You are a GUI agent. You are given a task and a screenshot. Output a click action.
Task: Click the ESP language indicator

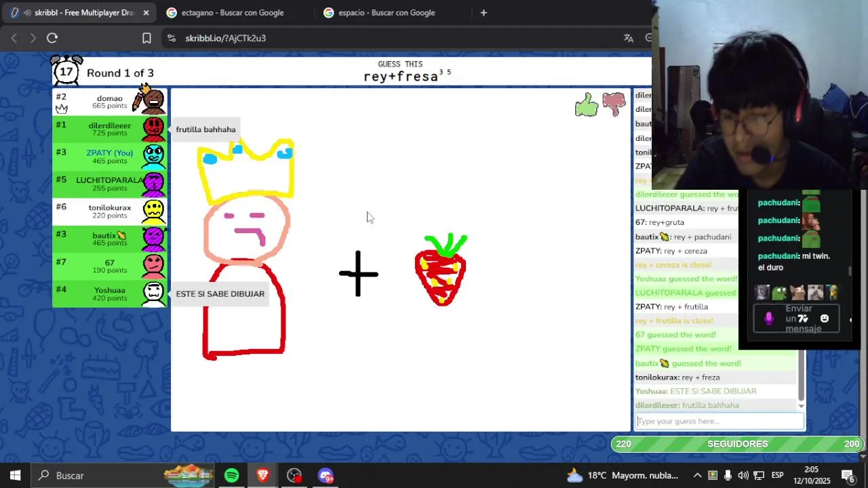tap(778, 475)
